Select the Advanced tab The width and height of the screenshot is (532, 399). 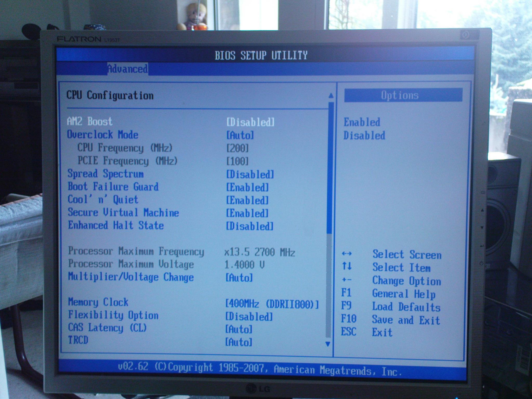(x=127, y=69)
